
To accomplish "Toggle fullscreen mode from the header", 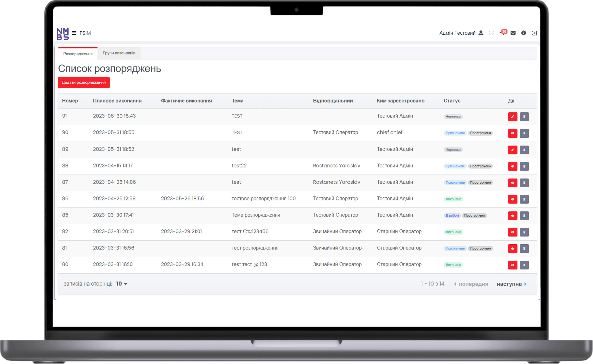I will 492,33.
